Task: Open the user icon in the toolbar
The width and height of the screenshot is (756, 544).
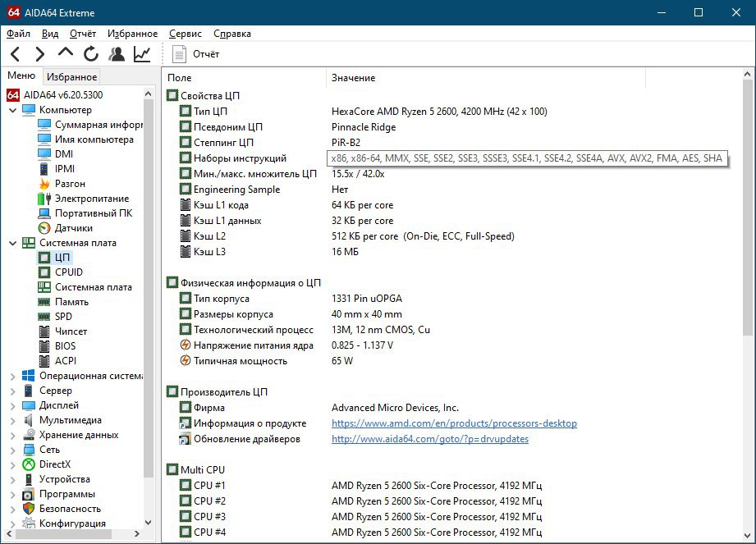Action: (117, 54)
